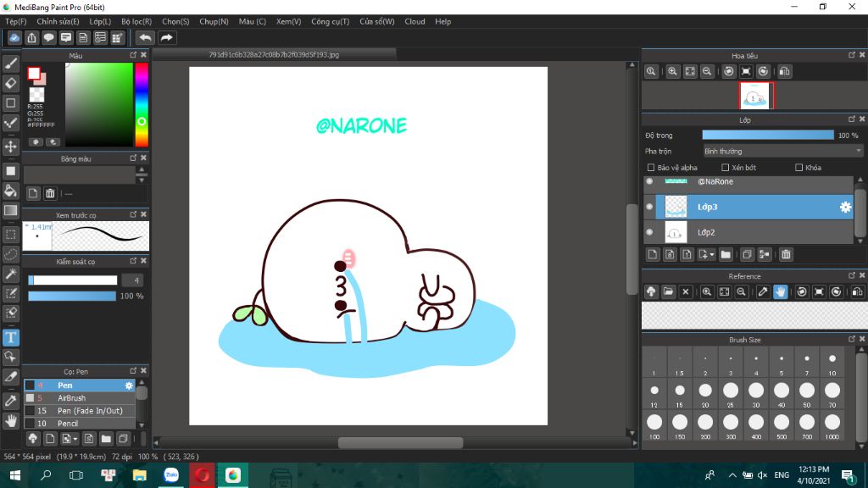
Task: Choose brush size 1000 preset
Action: pos(832,425)
